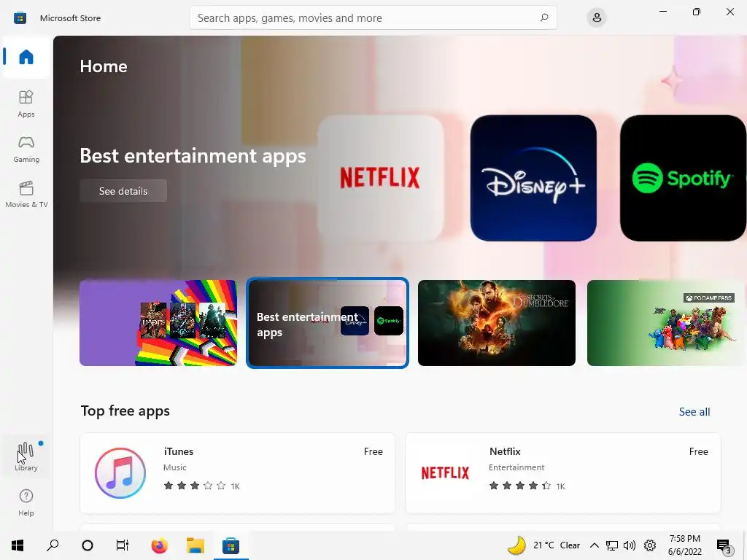Open Cortana from the taskbar
This screenshot has height=560, width=747.
(x=88, y=545)
